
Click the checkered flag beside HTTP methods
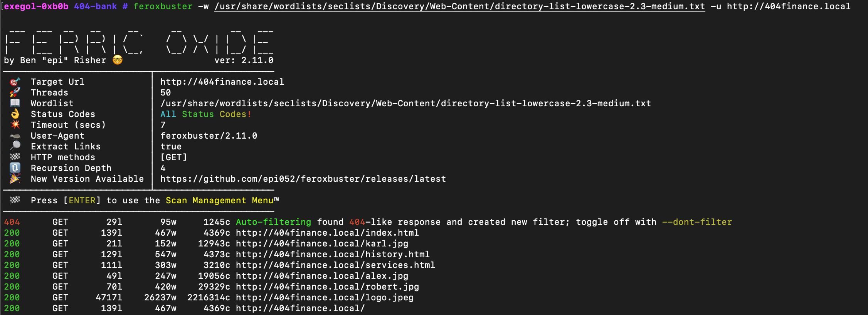15,157
